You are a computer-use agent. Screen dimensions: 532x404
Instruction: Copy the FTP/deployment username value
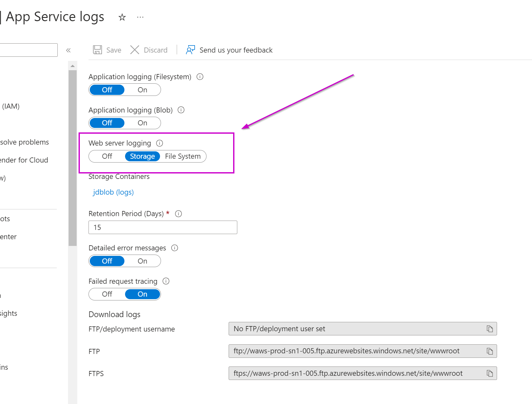[x=490, y=329]
